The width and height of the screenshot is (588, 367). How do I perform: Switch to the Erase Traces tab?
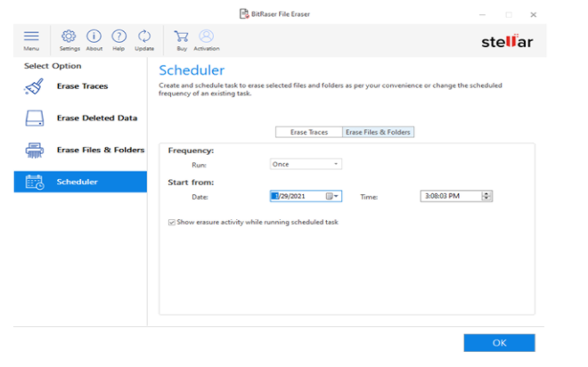tap(309, 132)
